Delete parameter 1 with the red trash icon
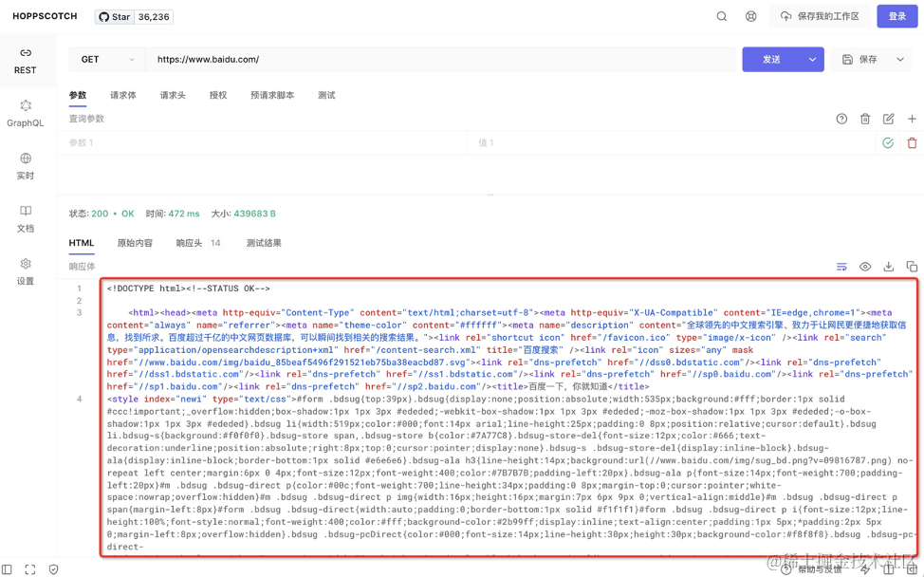This screenshot has height=577, width=924. tap(913, 142)
